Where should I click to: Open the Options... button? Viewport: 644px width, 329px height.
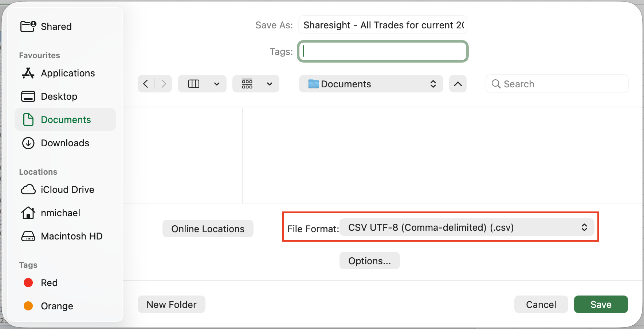[x=370, y=261]
